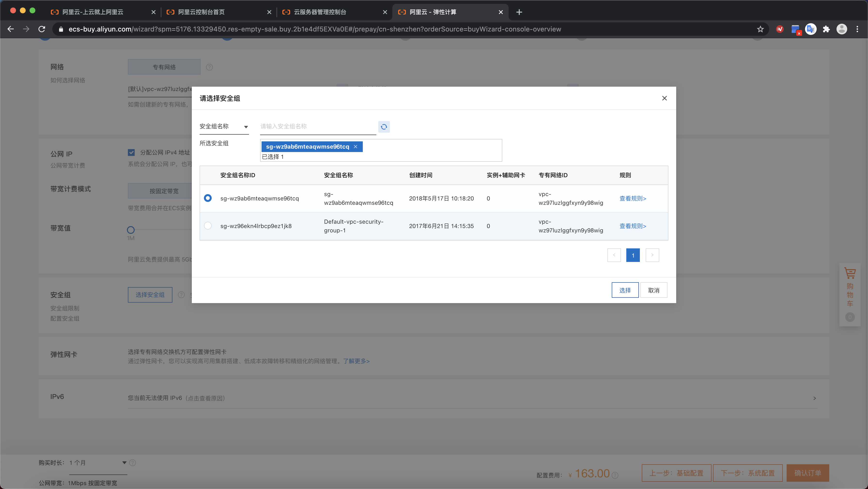Click the browser reload page icon
The height and width of the screenshot is (489, 868).
tap(42, 29)
